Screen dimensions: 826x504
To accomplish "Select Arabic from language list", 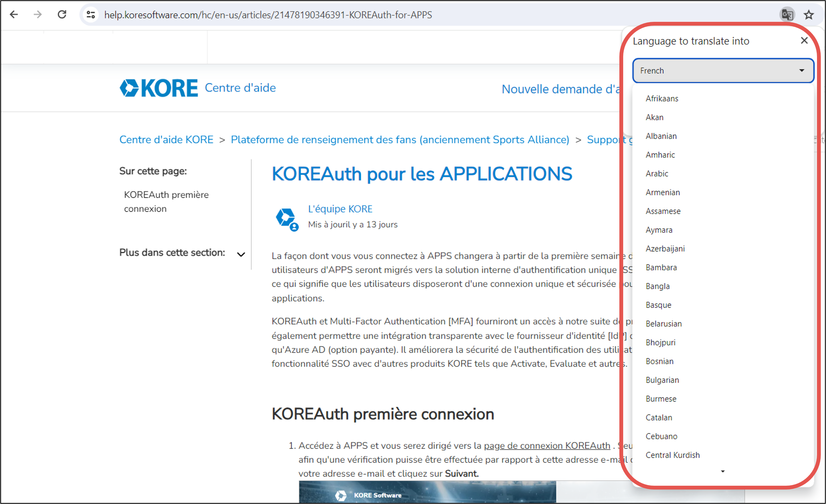I will pos(657,174).
